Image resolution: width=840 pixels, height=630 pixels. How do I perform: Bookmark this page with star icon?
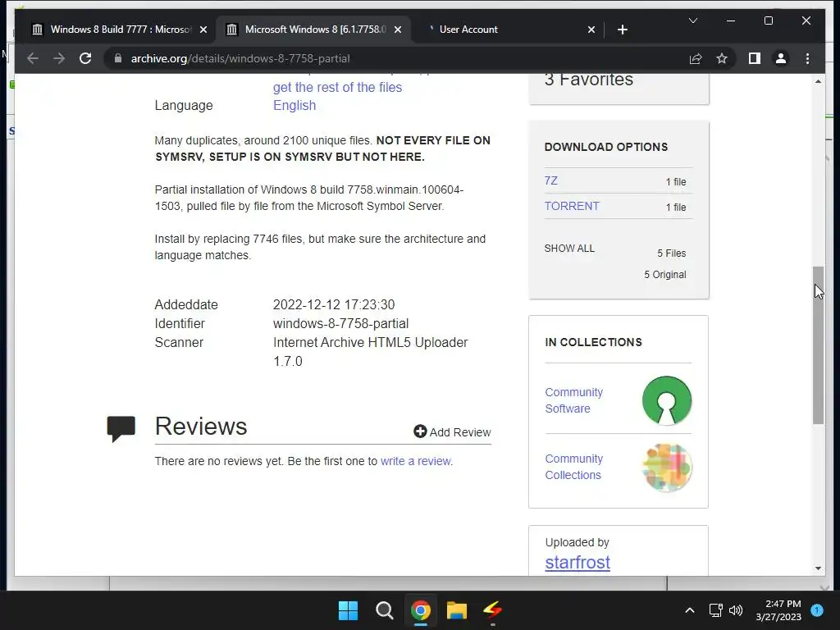click(722, 58)
